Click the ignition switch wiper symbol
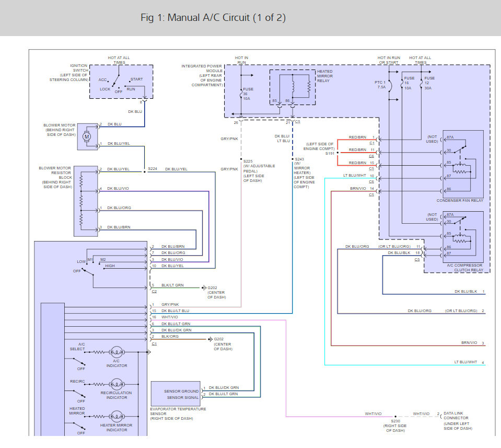Viewport: 501px width, 448px height. pyautogui.click(x=115, y=81)
